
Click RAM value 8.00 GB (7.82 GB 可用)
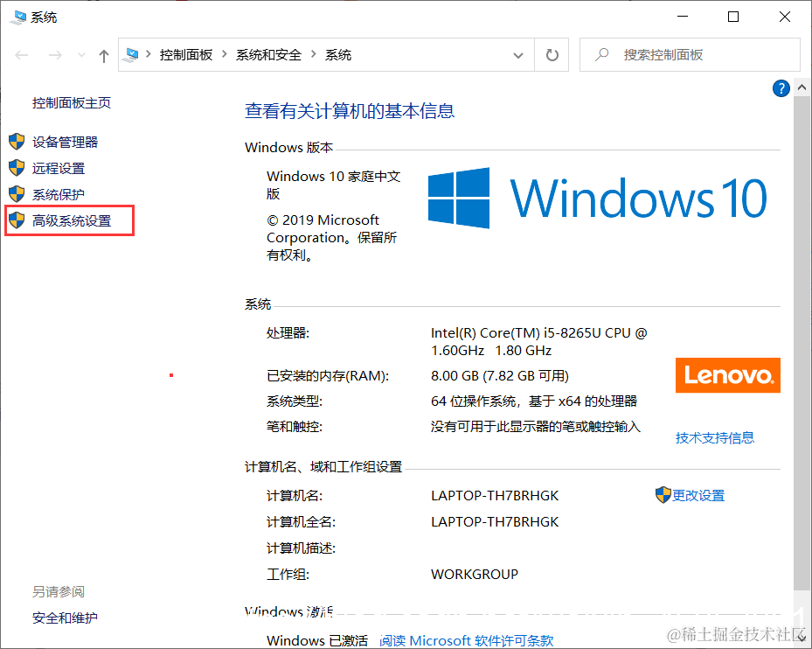[500, 376]
